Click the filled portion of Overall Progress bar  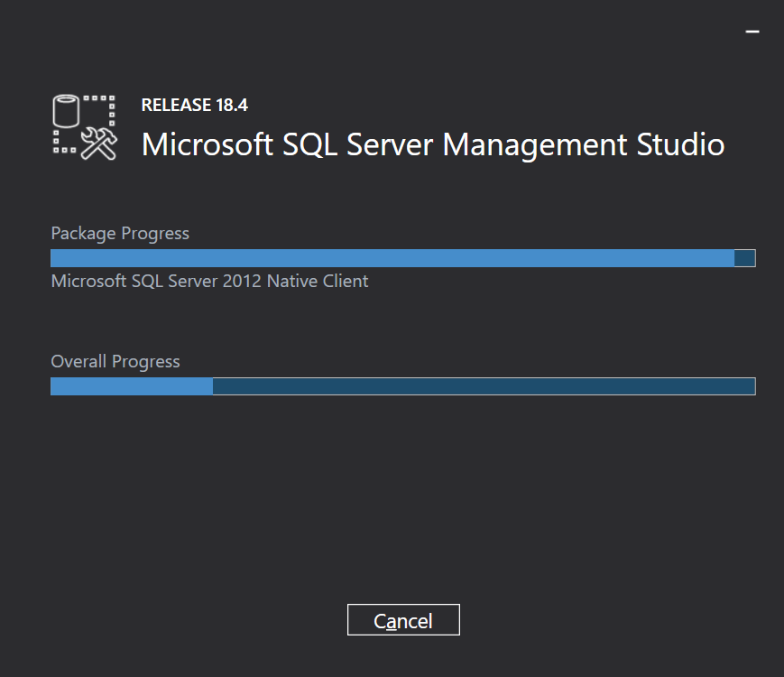click(131, 386)
